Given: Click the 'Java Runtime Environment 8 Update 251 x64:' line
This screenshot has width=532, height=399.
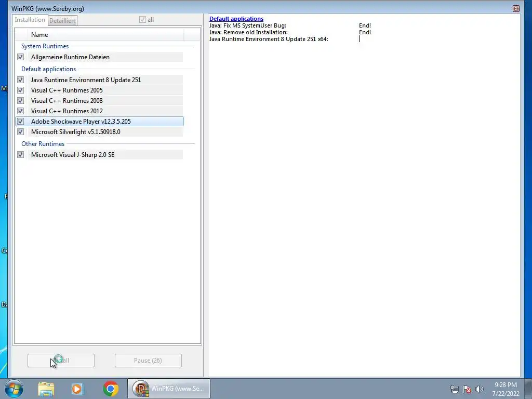Looking at the screenshot, I should click(269, 39).
